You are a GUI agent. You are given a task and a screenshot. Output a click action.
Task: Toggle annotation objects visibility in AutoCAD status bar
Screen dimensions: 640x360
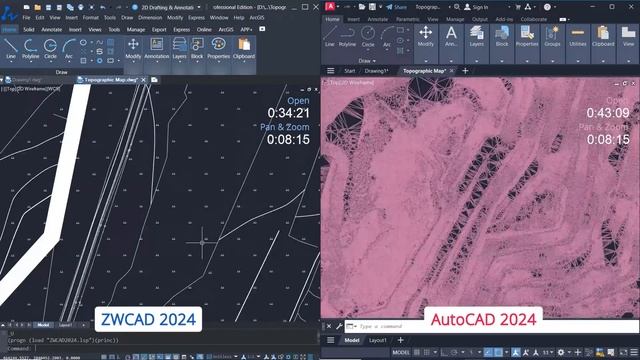click(x=516, y=352)
